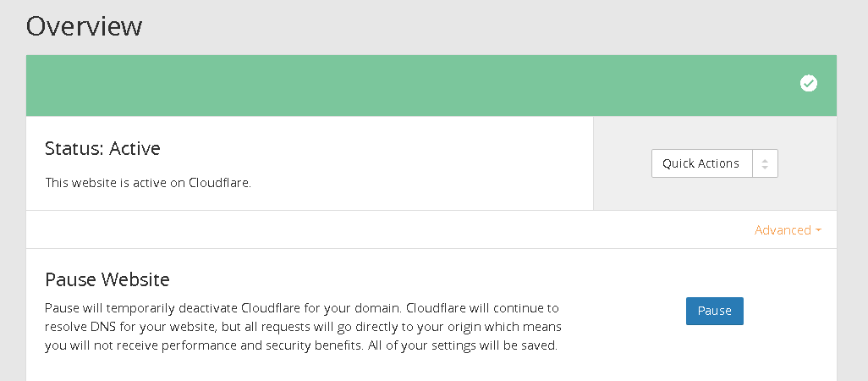Click the white checkmark icon in the green banner

(809, 83)
